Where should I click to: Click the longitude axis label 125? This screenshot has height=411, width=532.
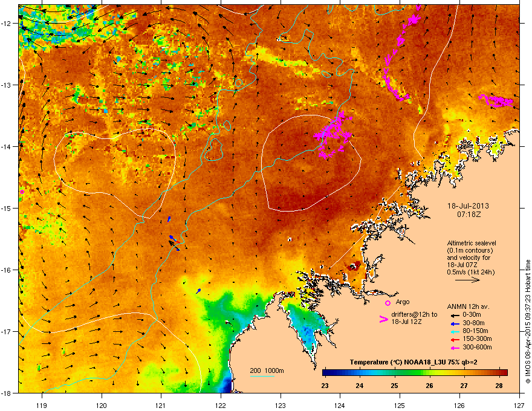coord(400,406)
